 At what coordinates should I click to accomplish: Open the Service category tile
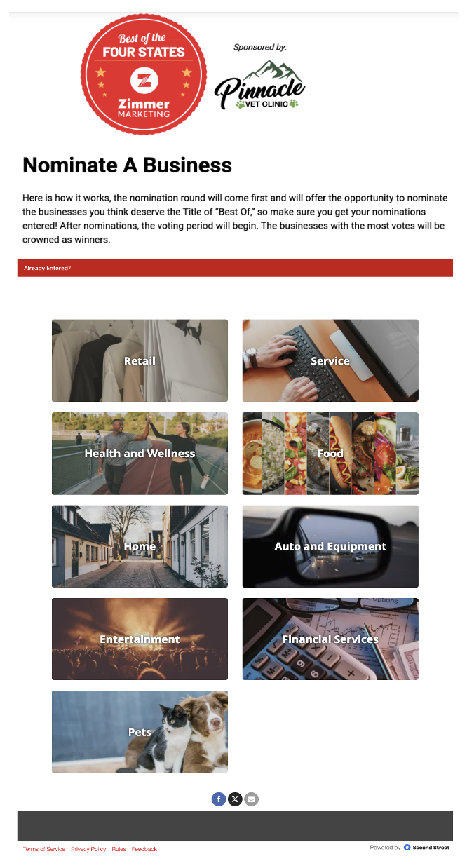[330, 360]
